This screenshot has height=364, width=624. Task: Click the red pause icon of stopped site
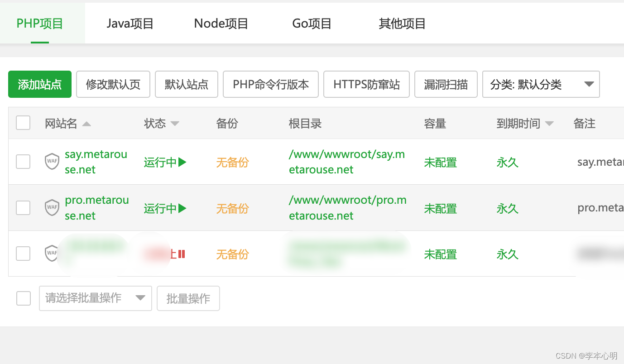coord(182,254)
